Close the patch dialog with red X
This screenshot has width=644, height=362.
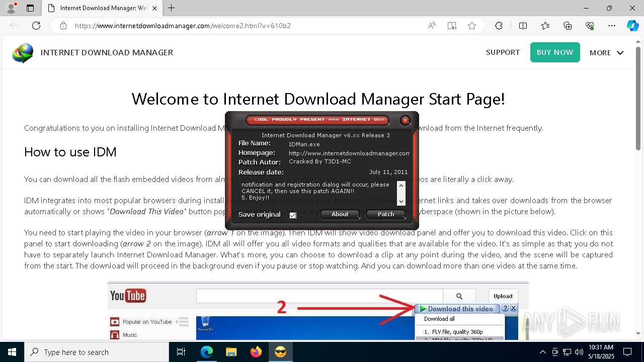[x=405, y=120]
